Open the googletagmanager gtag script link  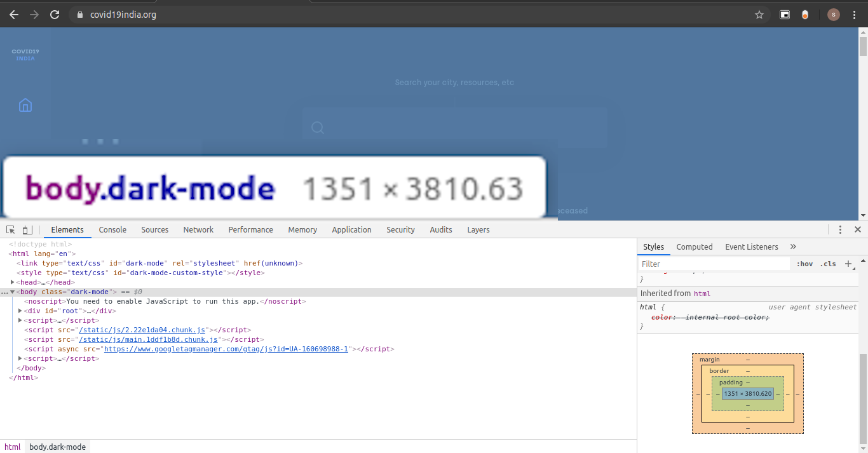[x=226, y=349]
